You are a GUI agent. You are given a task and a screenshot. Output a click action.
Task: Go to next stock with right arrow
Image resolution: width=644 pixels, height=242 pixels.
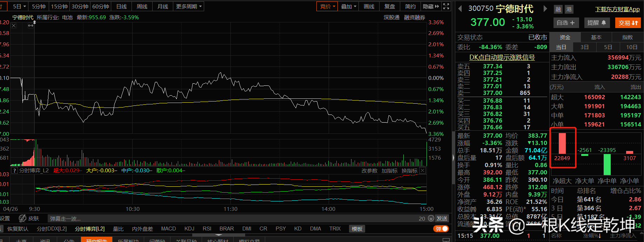point(545,9)
